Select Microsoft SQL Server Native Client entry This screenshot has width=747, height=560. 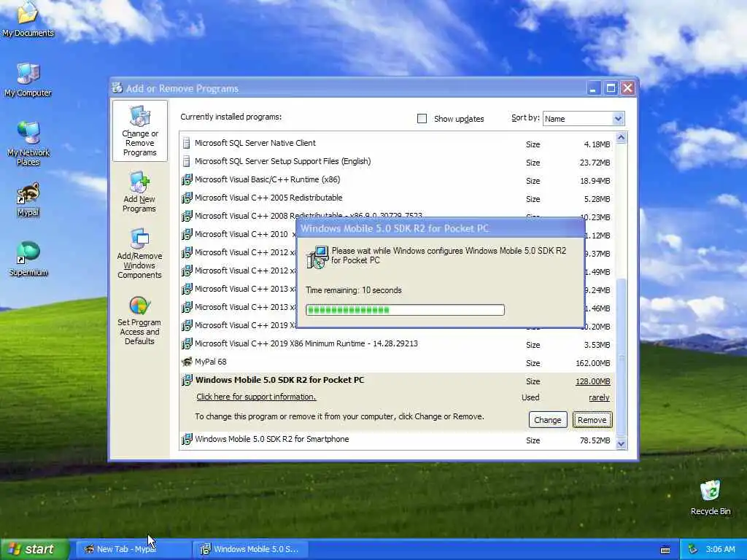point(398,144)
